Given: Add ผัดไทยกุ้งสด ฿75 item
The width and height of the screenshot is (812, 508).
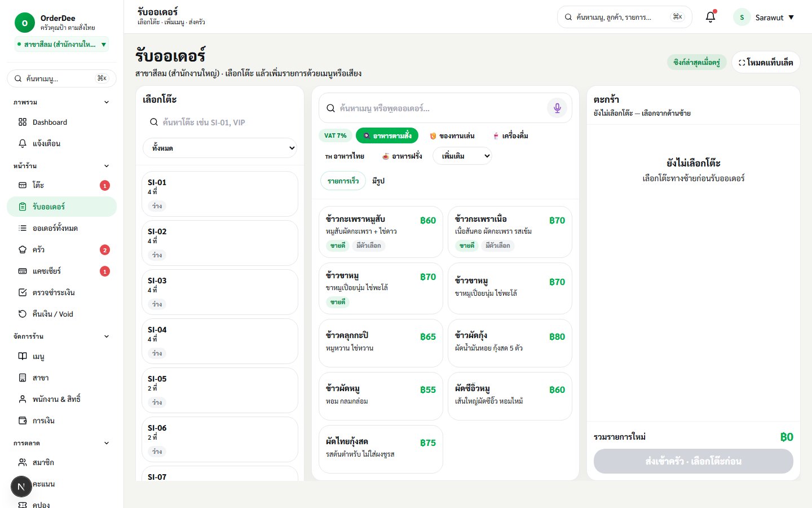Looking at the screenshot, I should (x=381, y=449).
